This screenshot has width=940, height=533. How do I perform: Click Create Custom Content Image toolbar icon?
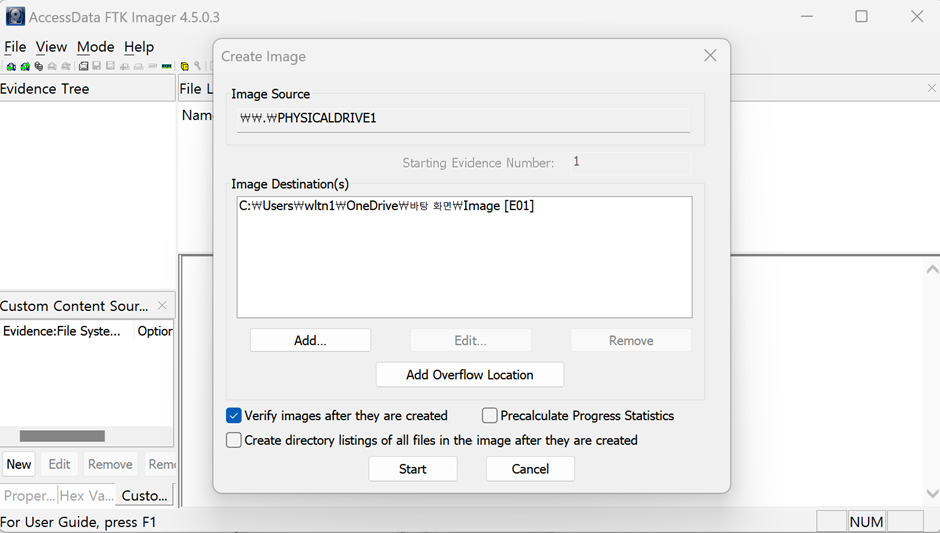pos(138,67)
